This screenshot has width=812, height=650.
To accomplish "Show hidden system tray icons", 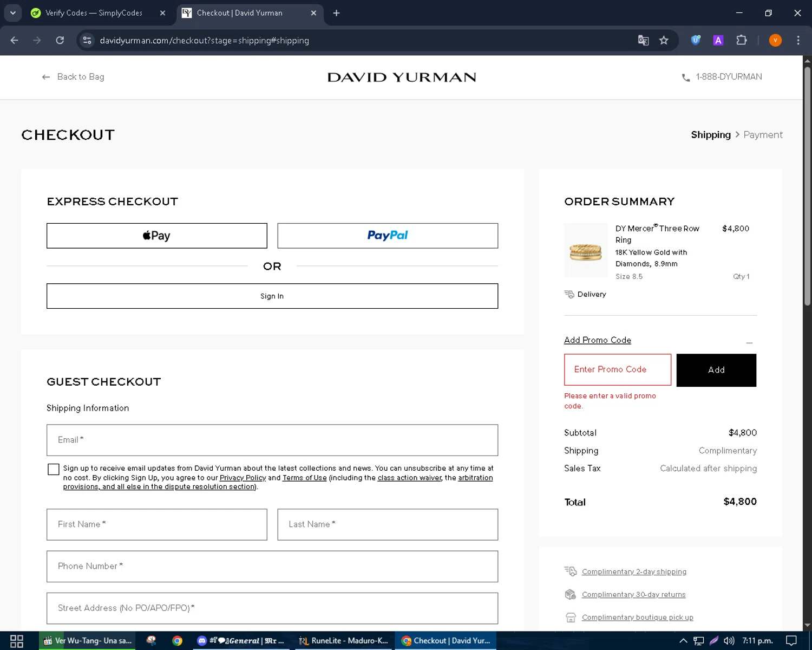I will [x=683, y=641].
